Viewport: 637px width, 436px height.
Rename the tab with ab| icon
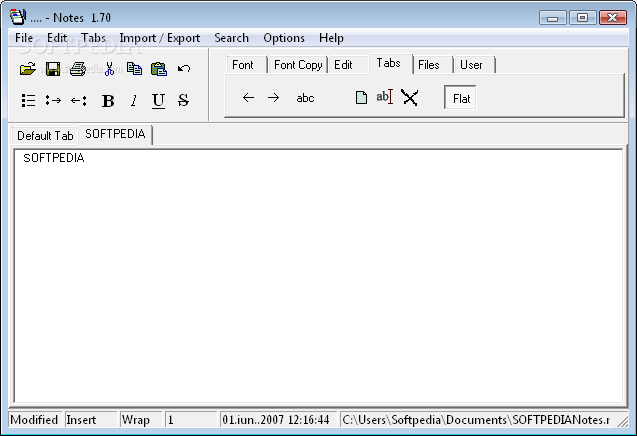click(384, 97)
